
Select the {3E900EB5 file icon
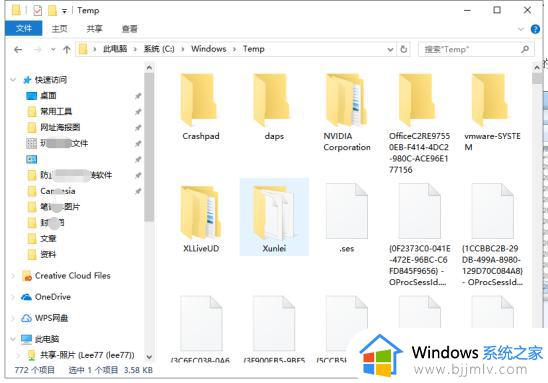(274, 323)
